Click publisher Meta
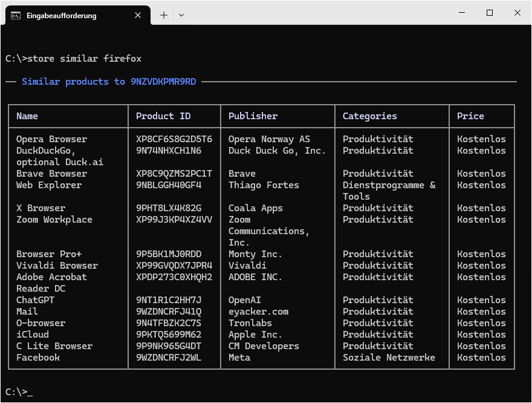This screenshot has width=532, height=403. coord(239,358)
